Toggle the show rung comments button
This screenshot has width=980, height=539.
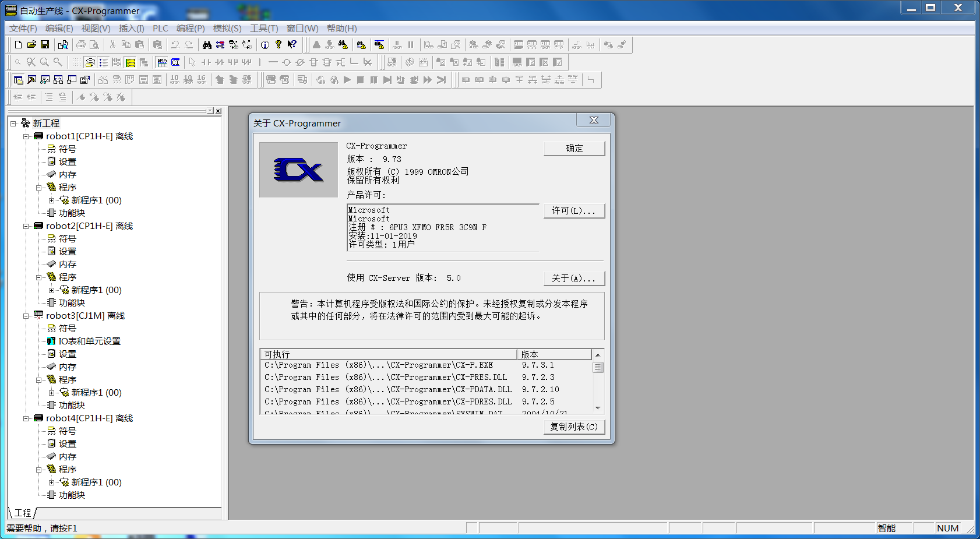click(90, 62)
